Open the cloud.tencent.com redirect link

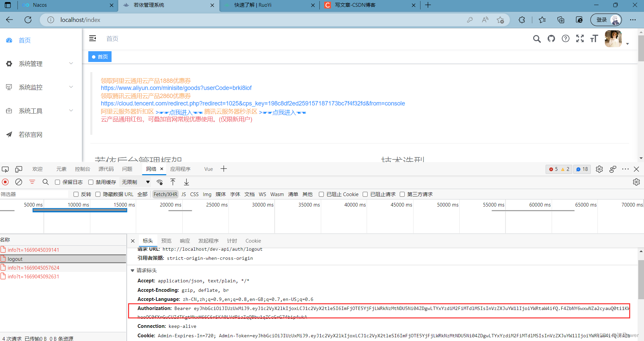point(253,103)
